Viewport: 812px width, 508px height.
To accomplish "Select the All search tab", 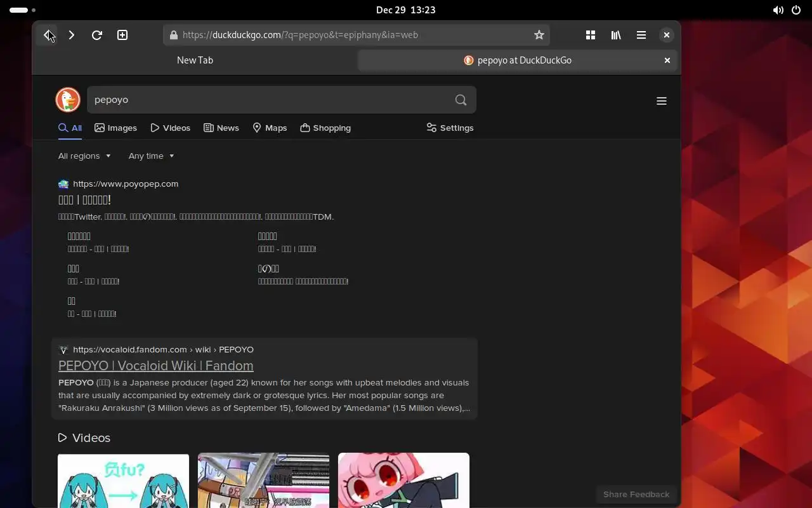I will (x=70, y=128).
